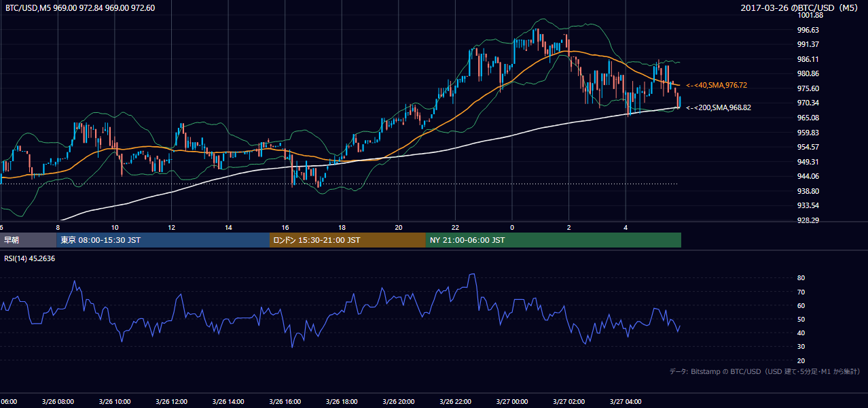Click the ロンドン 15:30-21:00 JST session bar
This screenshot has width=868, height=408.
click(348, 240)
